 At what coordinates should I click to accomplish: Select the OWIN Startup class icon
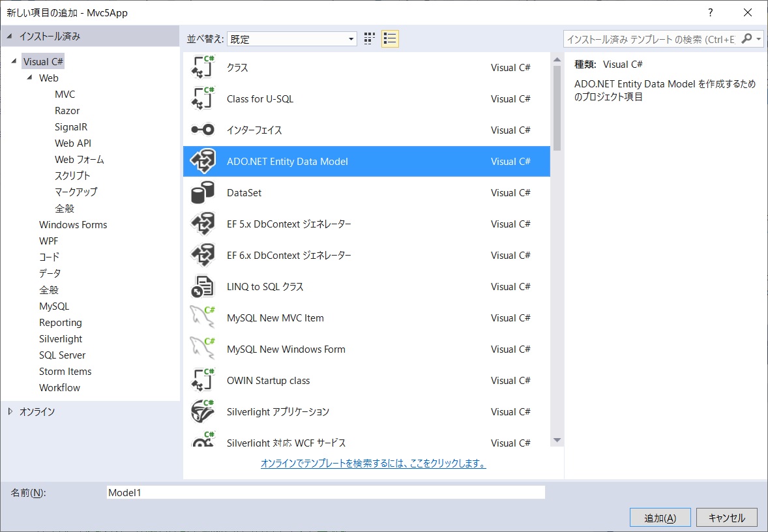pos(202,381)
